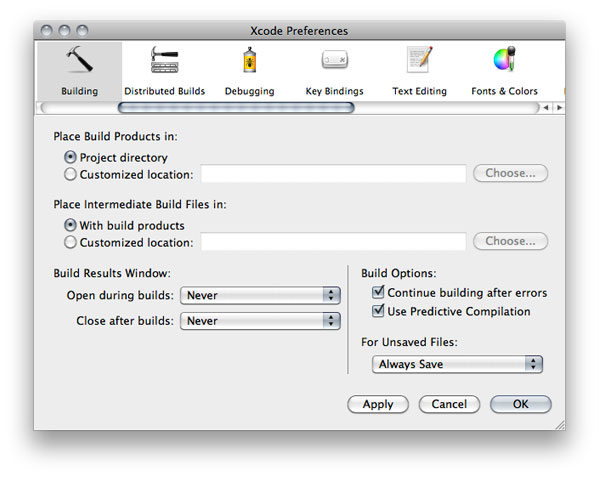Open the Open during builds dropdown
Image resolution: width=599 pixels, height=477 pixels.
point(260,295)
